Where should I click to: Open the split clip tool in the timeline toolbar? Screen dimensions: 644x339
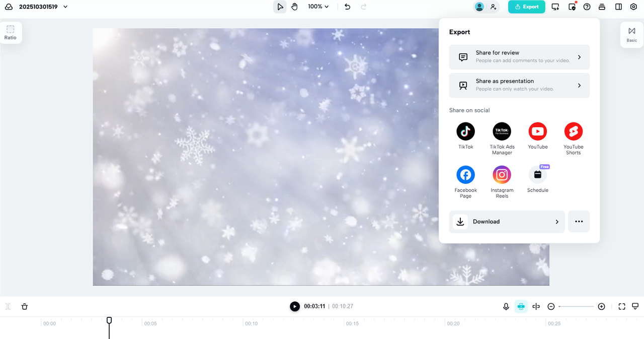pos(536,306)
